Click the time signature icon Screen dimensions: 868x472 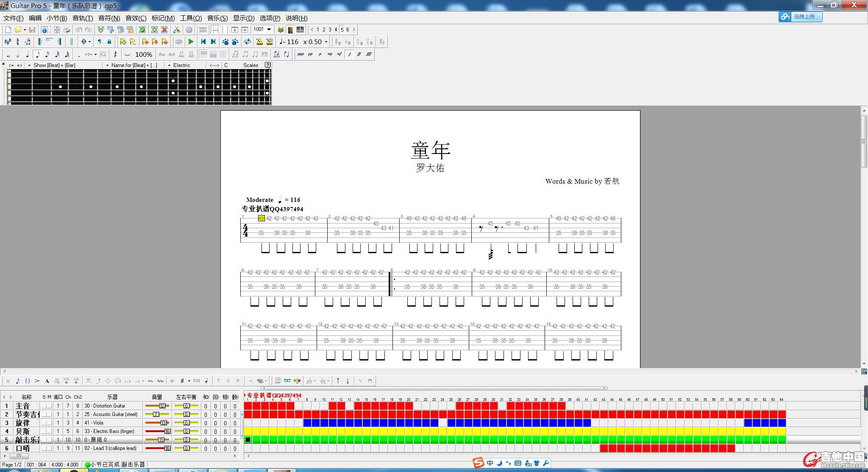[17, 42]
